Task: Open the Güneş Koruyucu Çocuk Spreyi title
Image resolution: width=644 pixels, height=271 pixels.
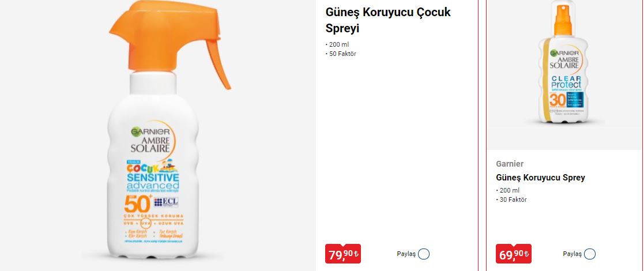Action: click(x=388, y=20)
